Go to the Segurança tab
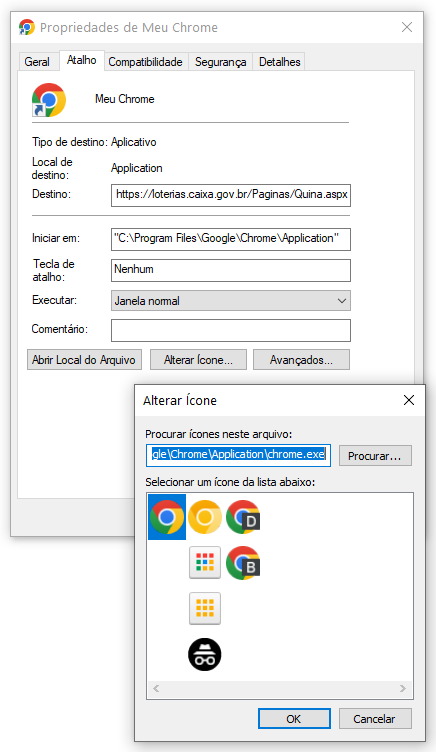This screenshot has height=752, width=436. (221, 62)
